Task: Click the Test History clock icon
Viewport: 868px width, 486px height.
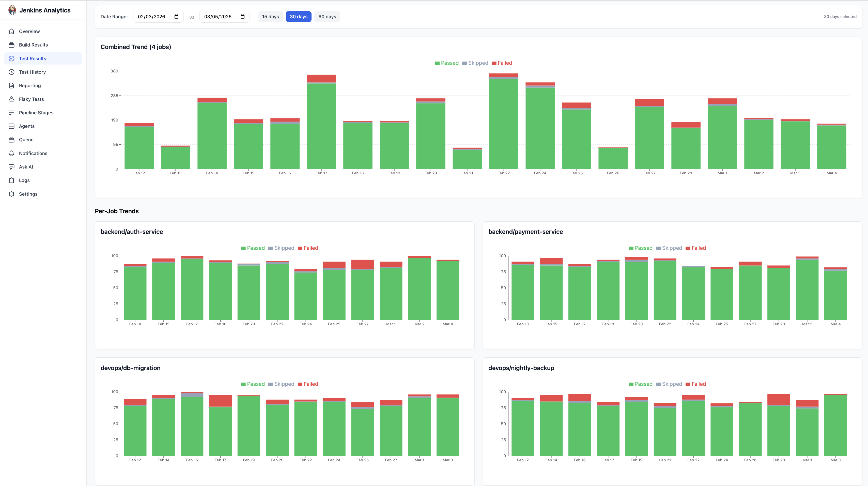Action: click(12, 72)
